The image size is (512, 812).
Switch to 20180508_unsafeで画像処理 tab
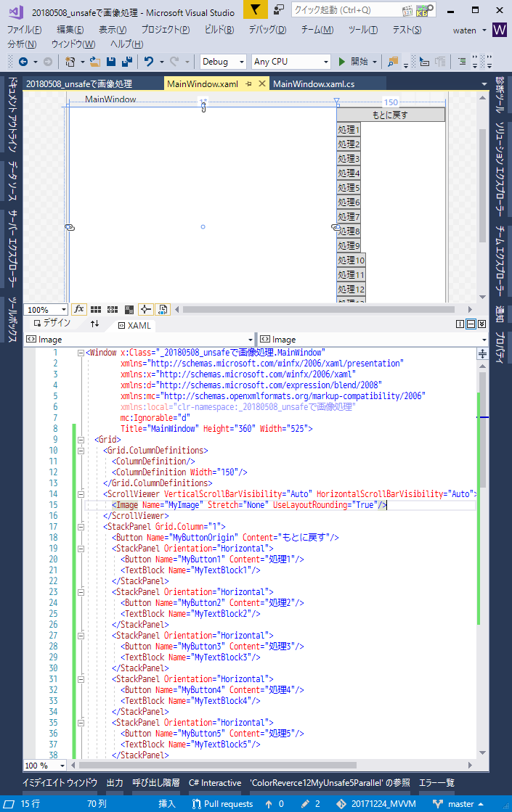78,84
